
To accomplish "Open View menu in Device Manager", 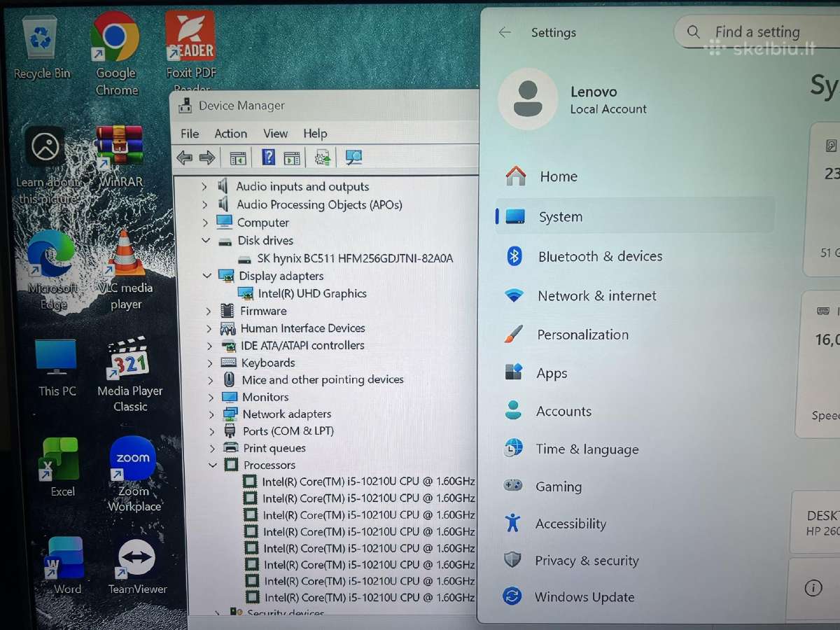I will (276, 134).
